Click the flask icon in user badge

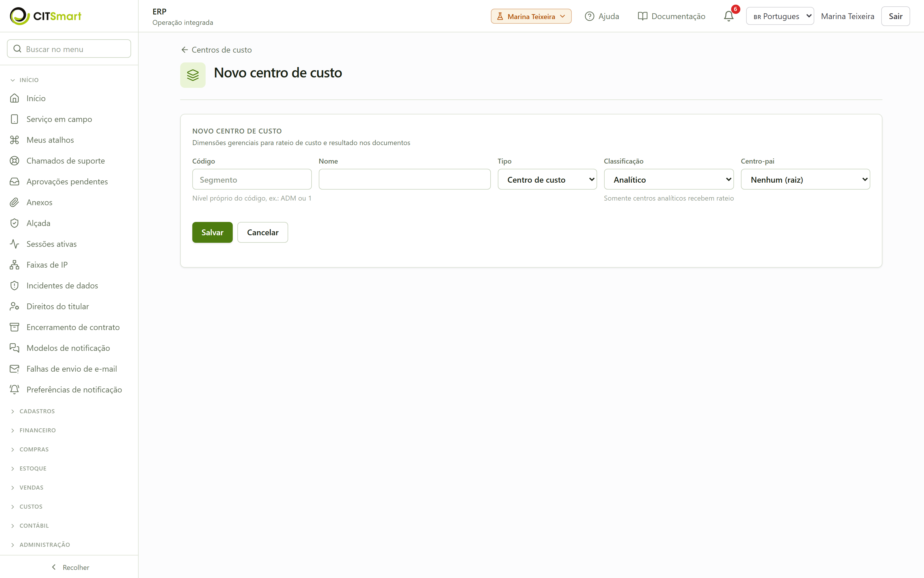[x=500, y=16]
